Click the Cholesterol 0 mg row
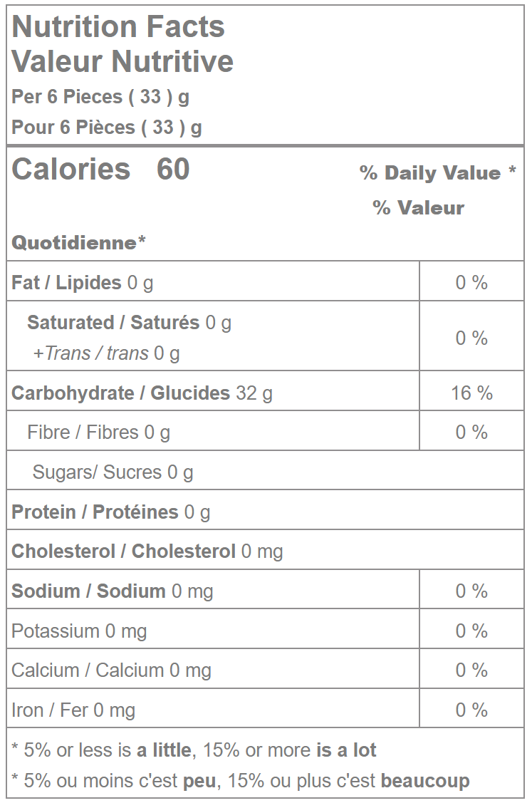Screen dimensions: 532x803 147,551
